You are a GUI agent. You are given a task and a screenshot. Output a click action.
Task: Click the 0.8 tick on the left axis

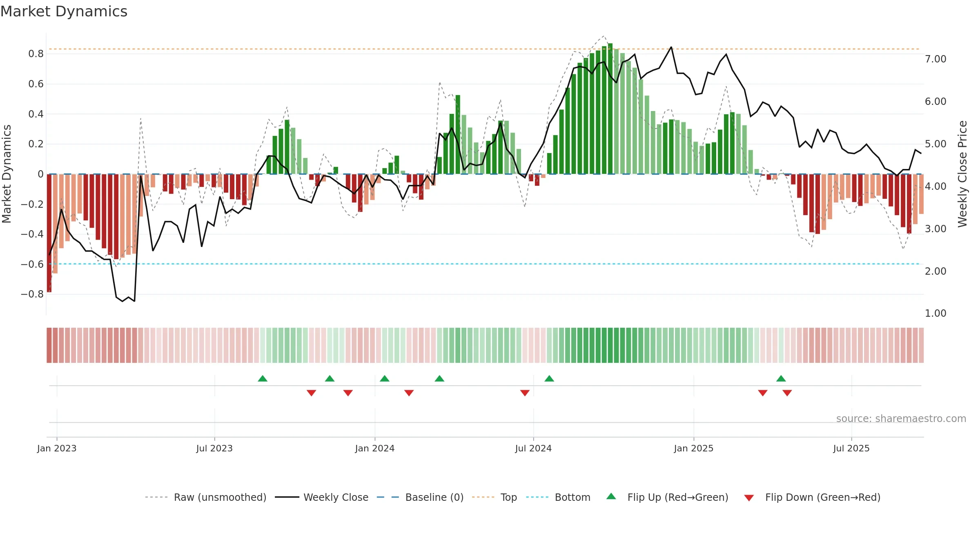pyautogui.click(x=36, y=54)
